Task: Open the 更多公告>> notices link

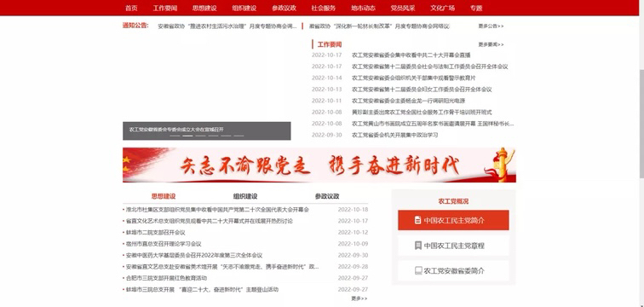Action: click(491, 26)
